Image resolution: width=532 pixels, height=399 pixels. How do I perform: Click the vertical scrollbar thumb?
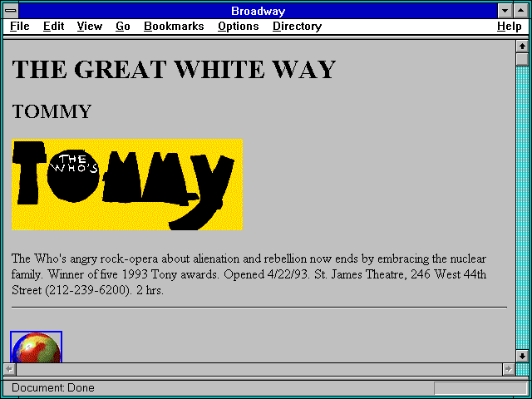tap(522, 59)
